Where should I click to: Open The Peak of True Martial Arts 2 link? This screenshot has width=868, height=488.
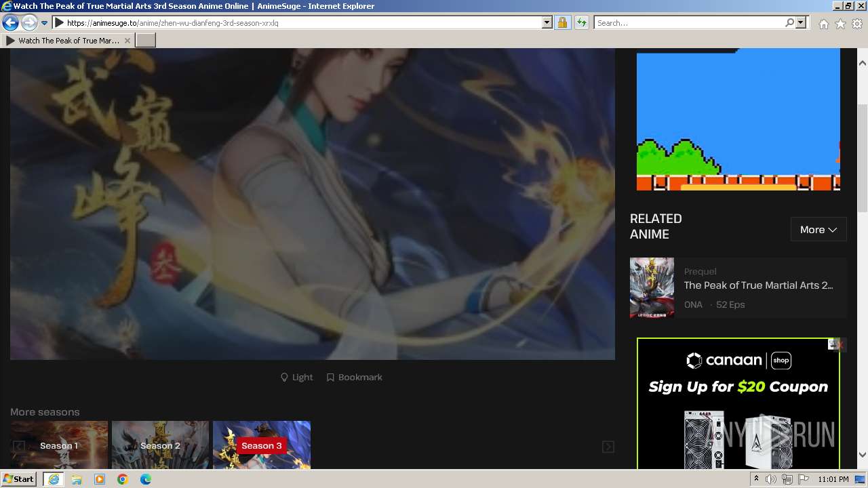(758, 285)
